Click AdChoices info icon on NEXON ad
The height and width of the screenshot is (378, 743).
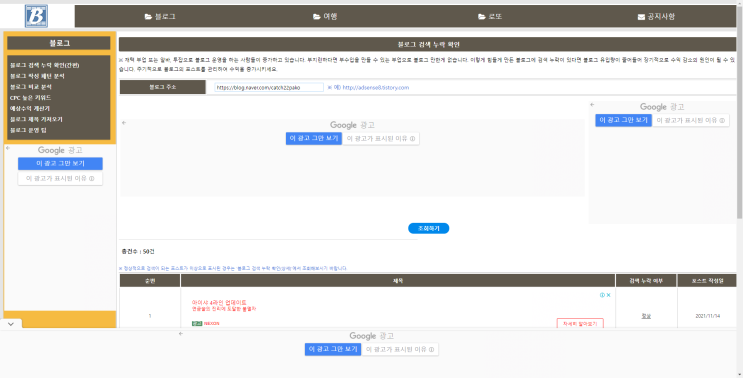[x=602, y=295]
